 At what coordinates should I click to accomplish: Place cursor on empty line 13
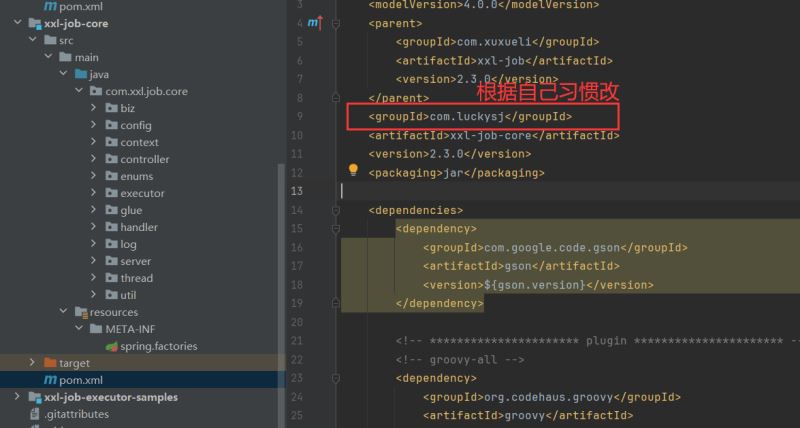point(570,191)
